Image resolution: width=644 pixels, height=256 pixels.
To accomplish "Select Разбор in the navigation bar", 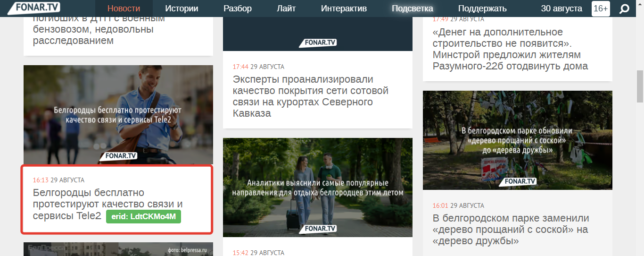I will tap(238, 9).
